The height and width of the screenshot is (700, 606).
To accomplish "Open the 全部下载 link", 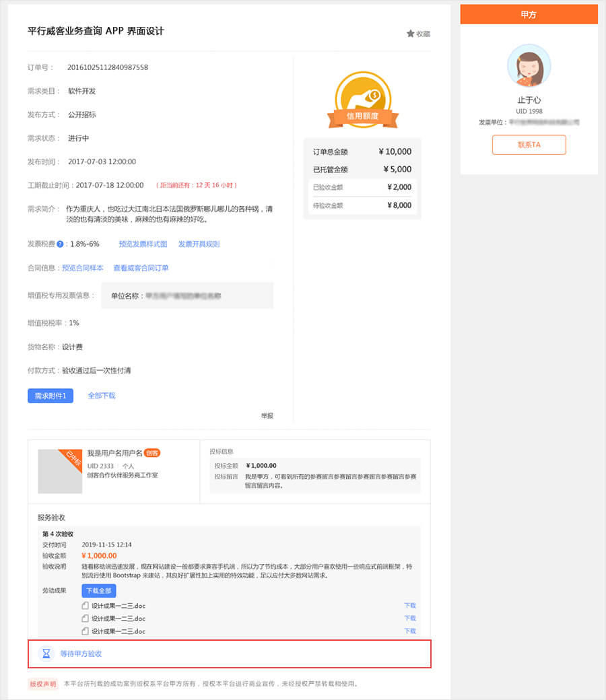I will point(102,396).
